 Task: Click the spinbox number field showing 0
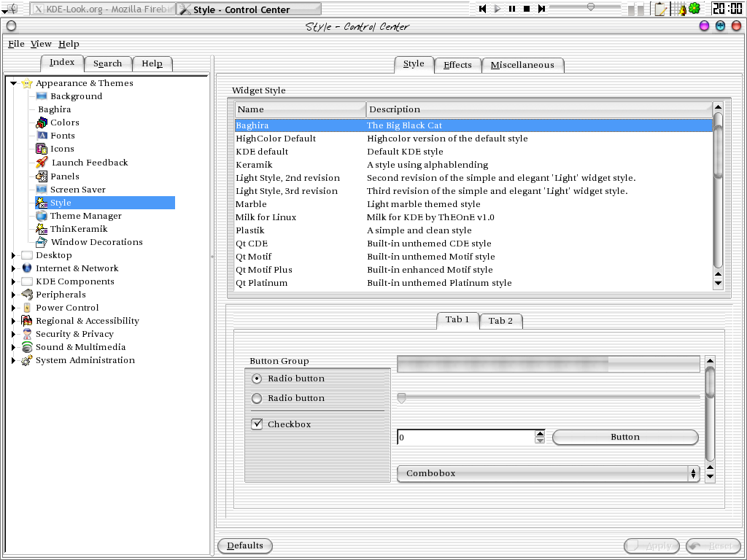tap(466, 437)
